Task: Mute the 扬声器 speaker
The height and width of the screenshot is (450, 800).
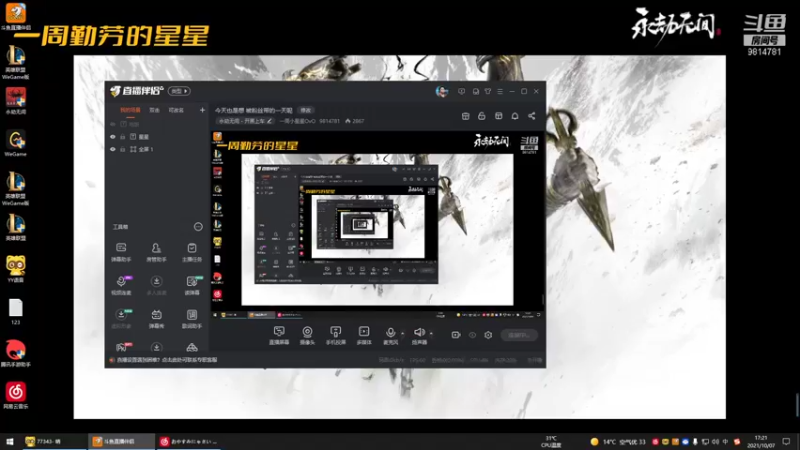Action: tap(419, 335)
